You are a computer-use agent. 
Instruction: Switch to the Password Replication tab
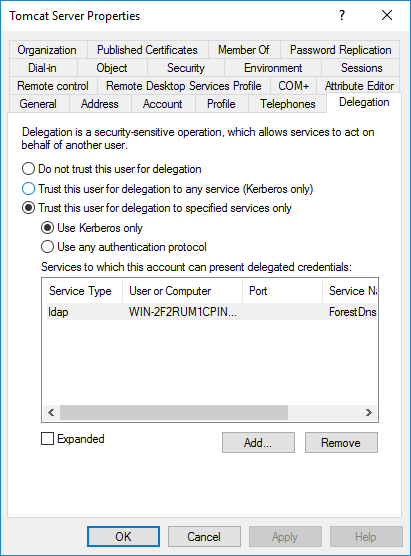[x=340, y=50]
